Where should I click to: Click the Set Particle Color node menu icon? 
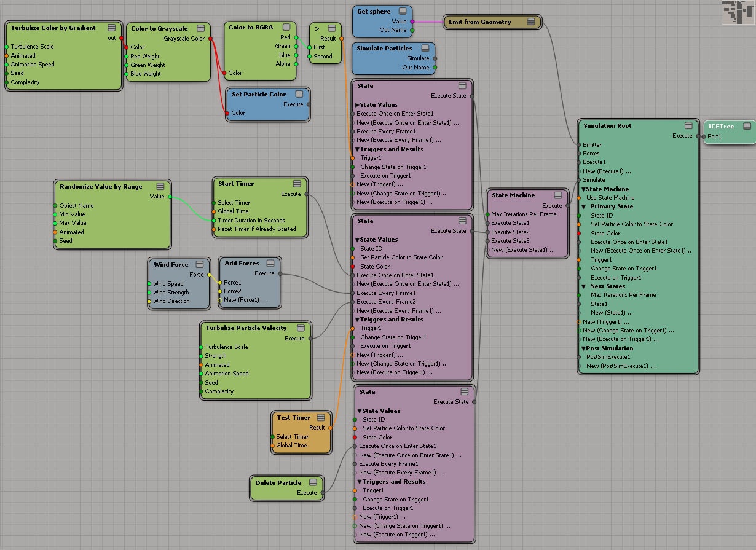299,94
